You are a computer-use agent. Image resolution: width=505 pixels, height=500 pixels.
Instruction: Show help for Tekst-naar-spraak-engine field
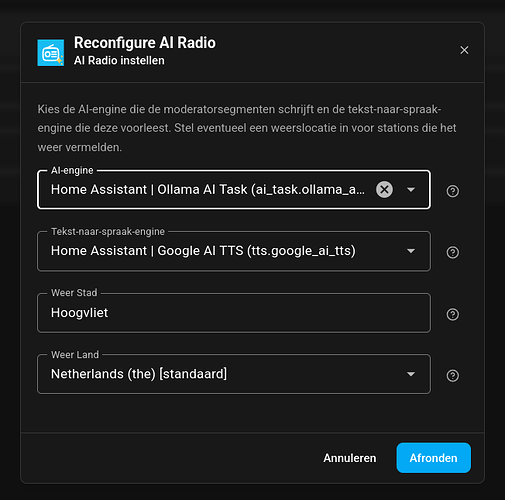[452, 252]
